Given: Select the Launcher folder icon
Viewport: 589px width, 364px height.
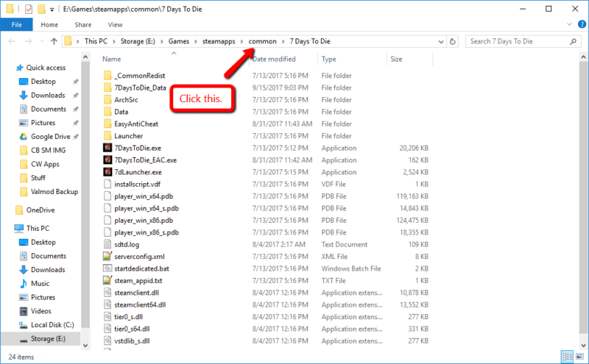Looking at the screenshot, I should [107, 136].
